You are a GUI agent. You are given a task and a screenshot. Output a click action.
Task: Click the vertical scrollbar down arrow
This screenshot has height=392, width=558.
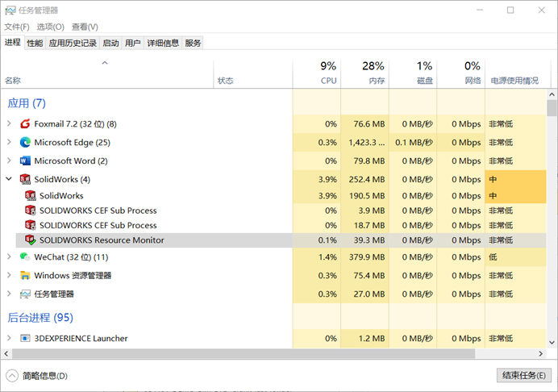[552, 343]
